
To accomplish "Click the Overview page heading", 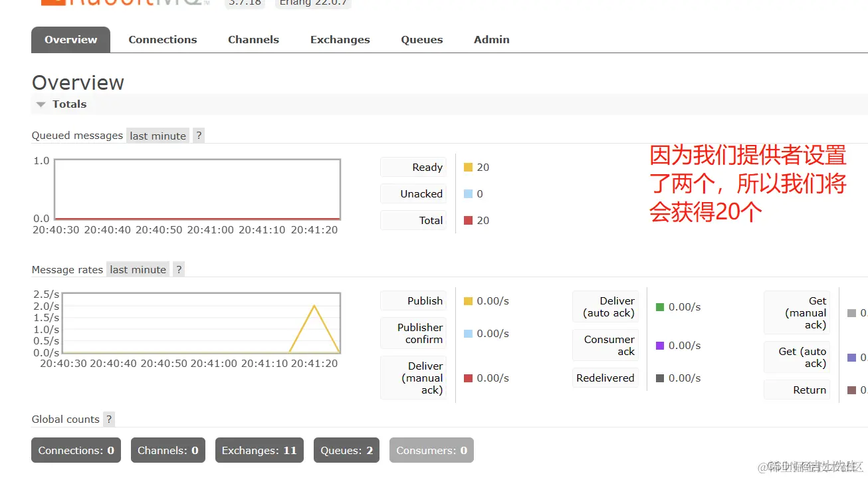I will click(x=78, y=82).
